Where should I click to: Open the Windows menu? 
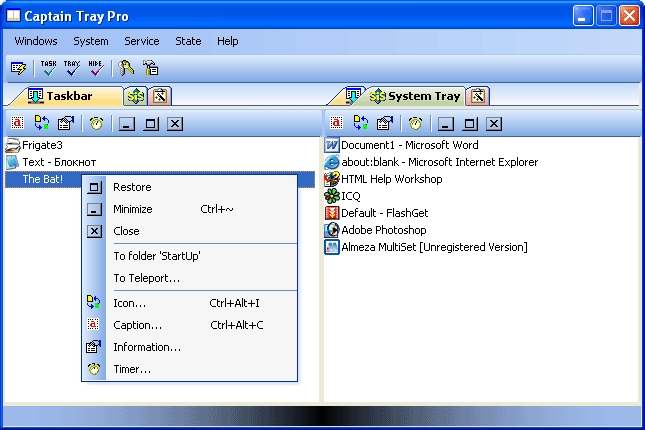(x=36, y=41)
